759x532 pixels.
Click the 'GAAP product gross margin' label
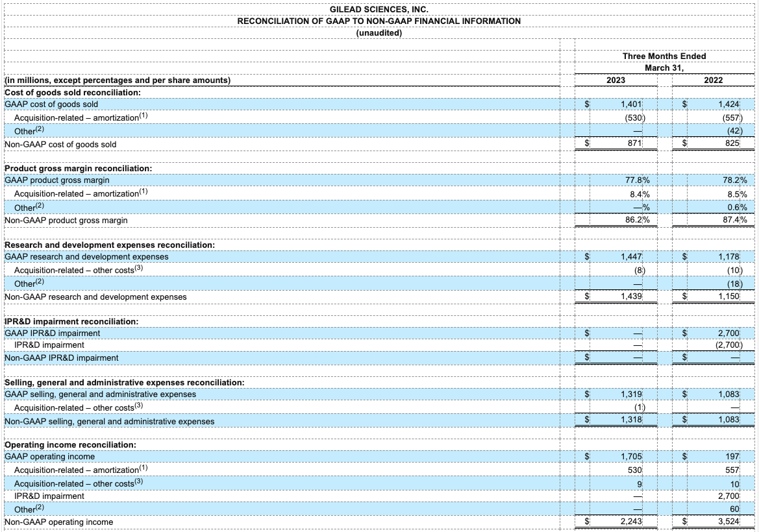[x=57, y=180]
